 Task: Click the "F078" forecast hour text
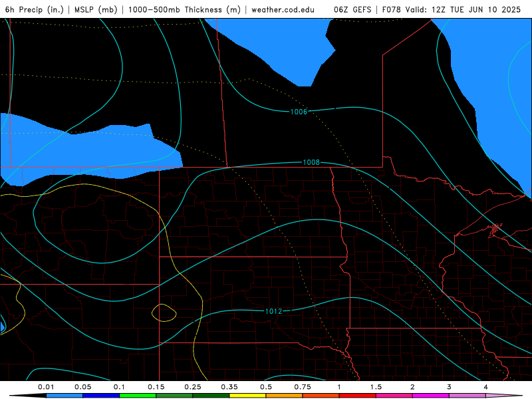click(x=392, y=9)
